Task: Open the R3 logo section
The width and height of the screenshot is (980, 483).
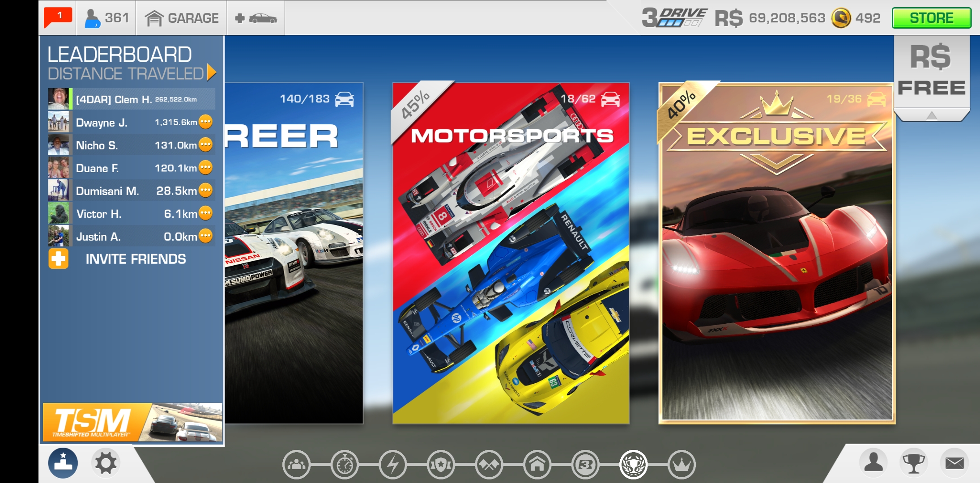Action: coord(585,465)
